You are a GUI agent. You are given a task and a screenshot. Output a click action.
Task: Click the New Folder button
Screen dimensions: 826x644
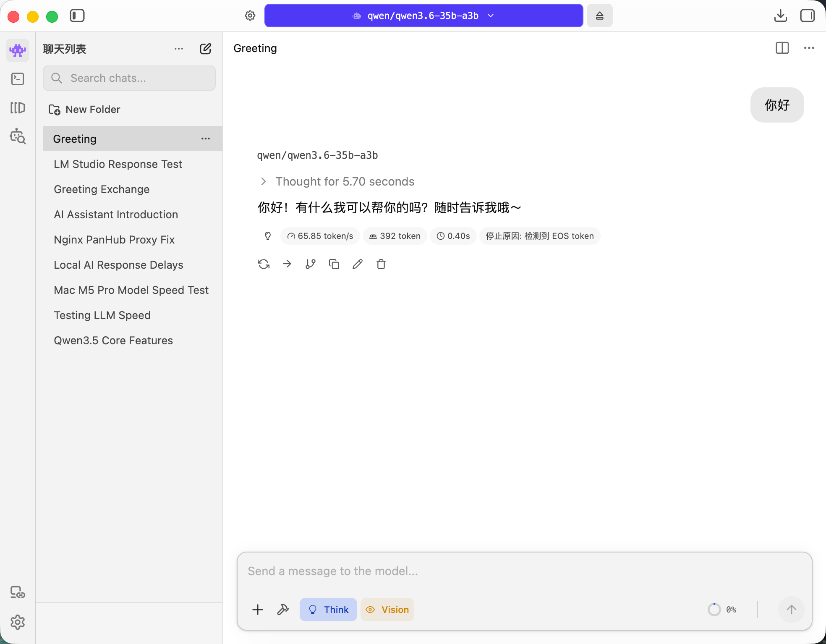pos(85,110)
